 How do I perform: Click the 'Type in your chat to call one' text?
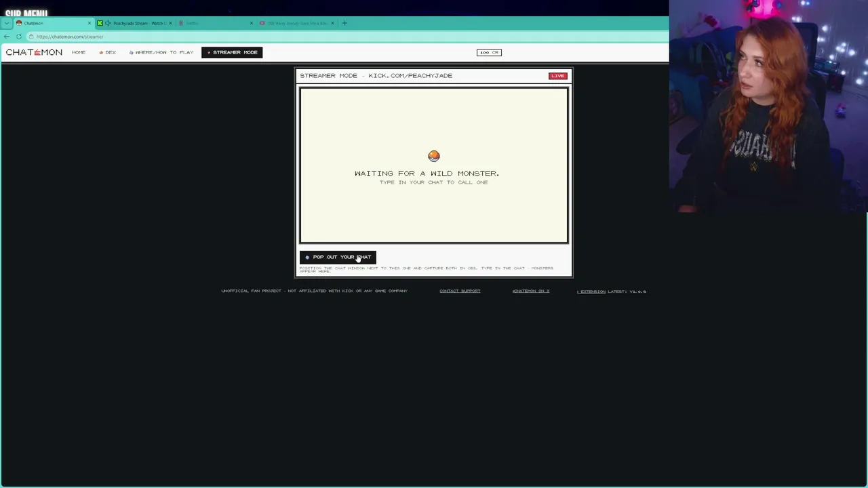coord(434,182)
